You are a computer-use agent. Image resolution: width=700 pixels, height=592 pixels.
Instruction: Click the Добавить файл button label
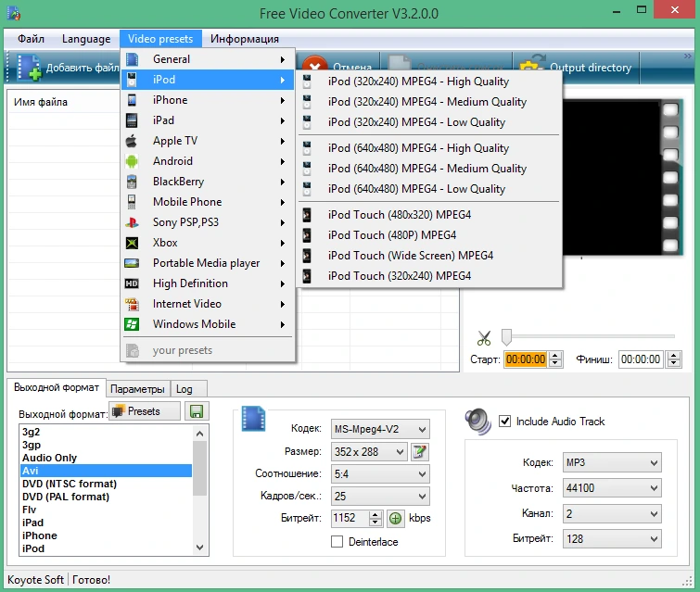(x=83, y=68)
